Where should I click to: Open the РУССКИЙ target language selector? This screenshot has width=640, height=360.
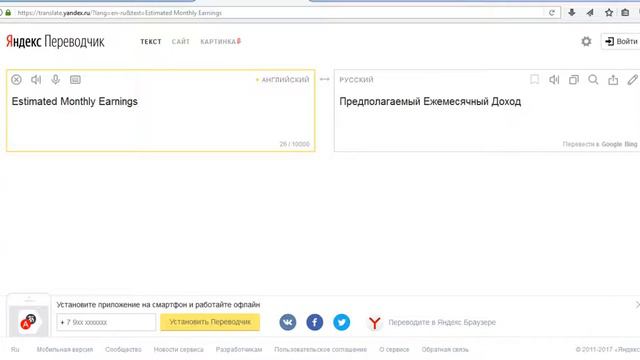point(356,80)
